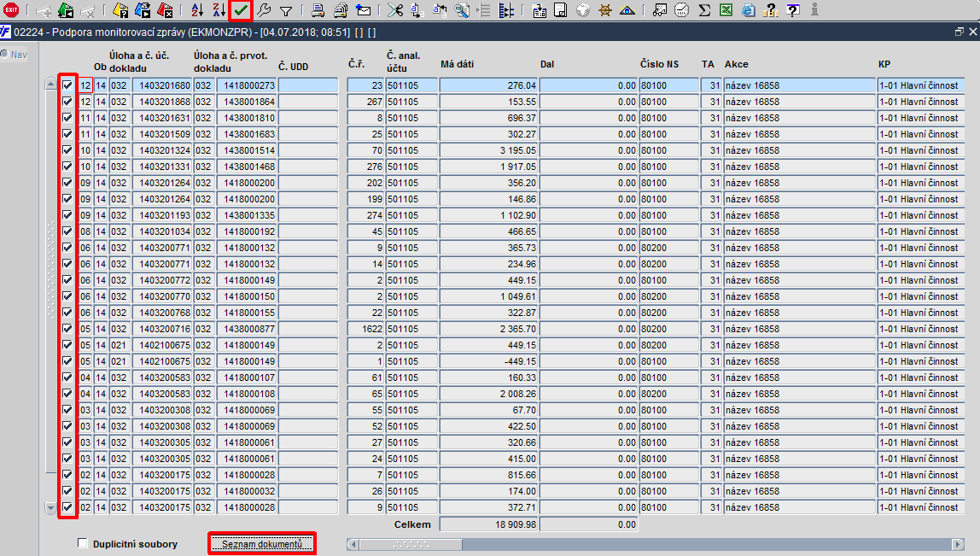The height and width of the screenshot is (556, 980).
Task: Uncheck the row with amount 1 917.05
Action: 67,167
